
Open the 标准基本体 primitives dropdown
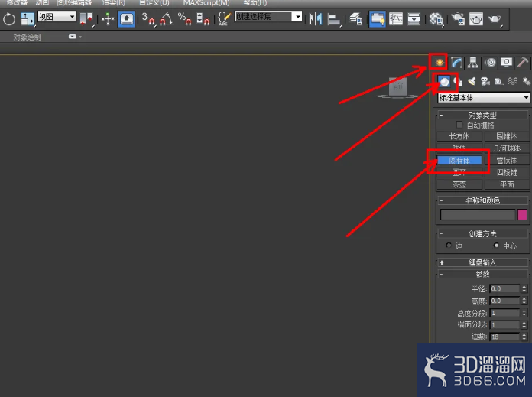(x=483, y=98)
